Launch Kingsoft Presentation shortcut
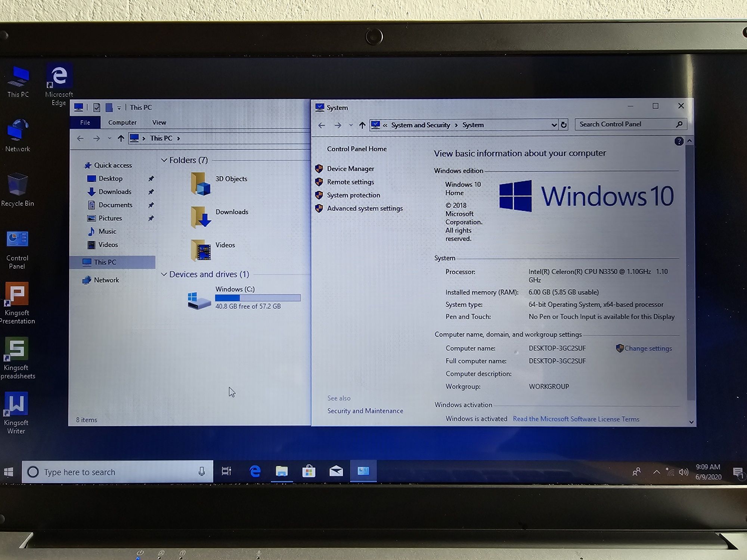The width and height of the screenshot is (747, 560). 17,303
